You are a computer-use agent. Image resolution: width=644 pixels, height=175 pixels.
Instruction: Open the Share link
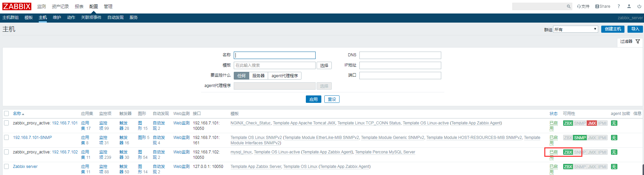pos(603,6)
